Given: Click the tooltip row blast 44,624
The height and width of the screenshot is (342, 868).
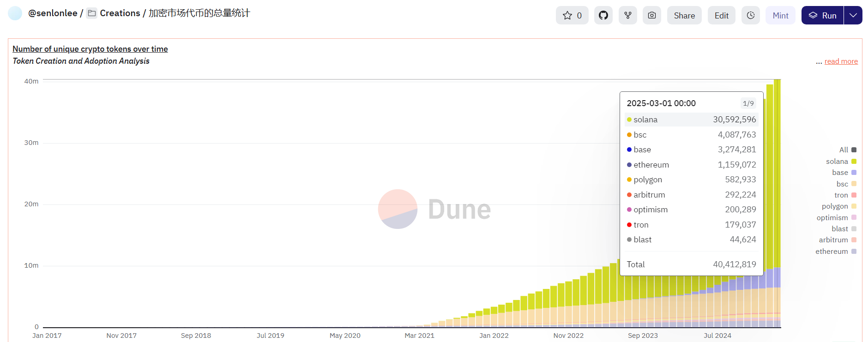Looking at the screenshot, I should pyautogui.click(x=692, y=240).
